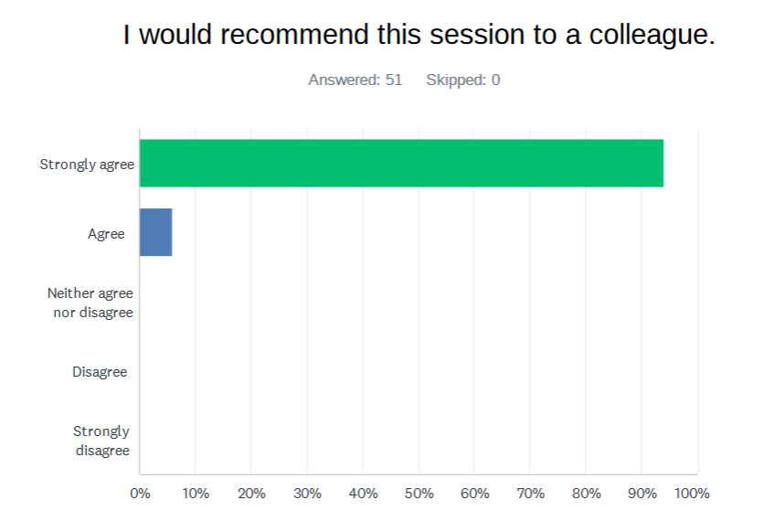Click the 50% axis label
This screenshot has width=764, height=532.
[419, 494]
